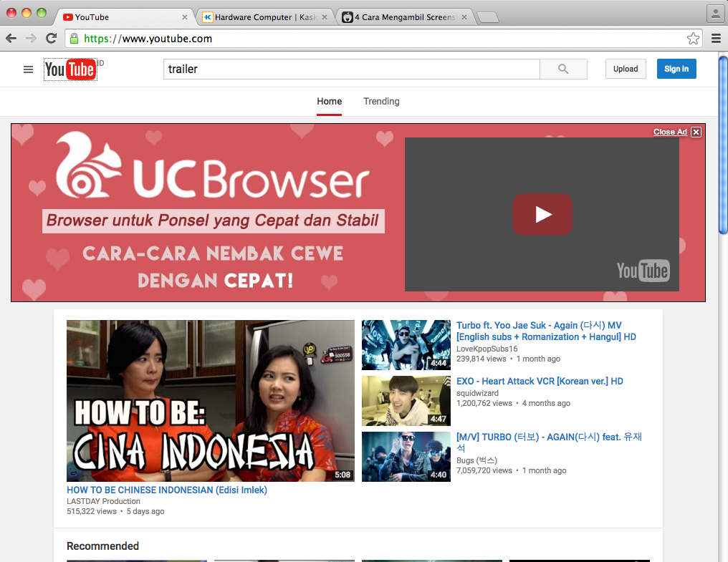Image resolution: width=728 pixels, height=562 pixels.
Task: Open the Home tab
Action: click(x=329, y=101)
